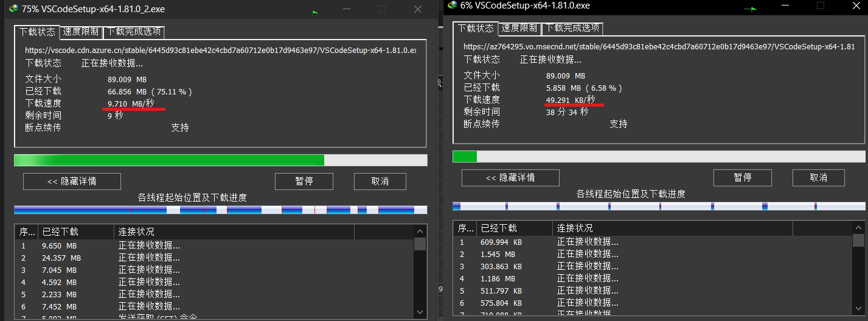
Task: Cancel the 75% download with 取消
Action: pos(380,182)
